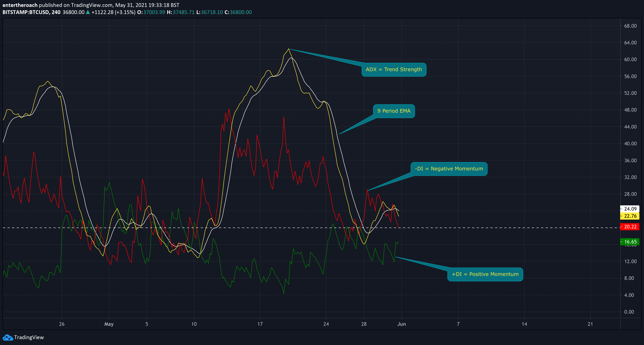The image size is (644, 345).
Task: Click the 68.00 level on price scale
Action: [x=630, y=26]
